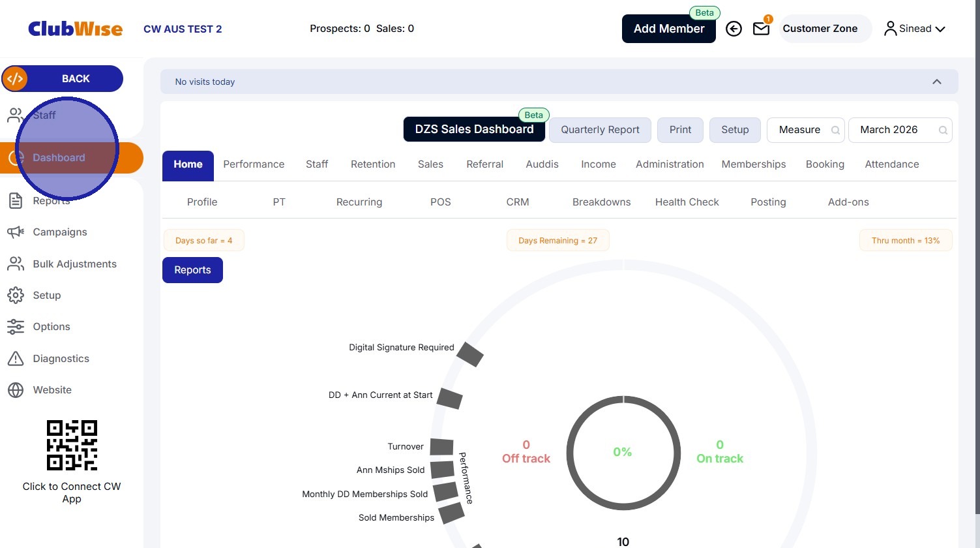Collapse the No visits today panel chevron
This screenshot has height=548, width=980.
pos(937,82)
